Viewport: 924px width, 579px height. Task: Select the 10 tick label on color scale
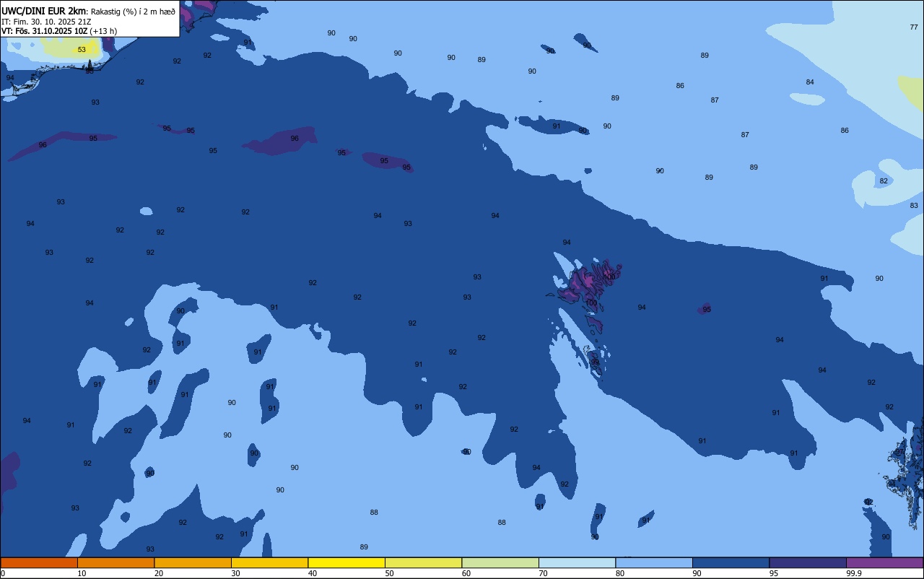click(82, 573)
